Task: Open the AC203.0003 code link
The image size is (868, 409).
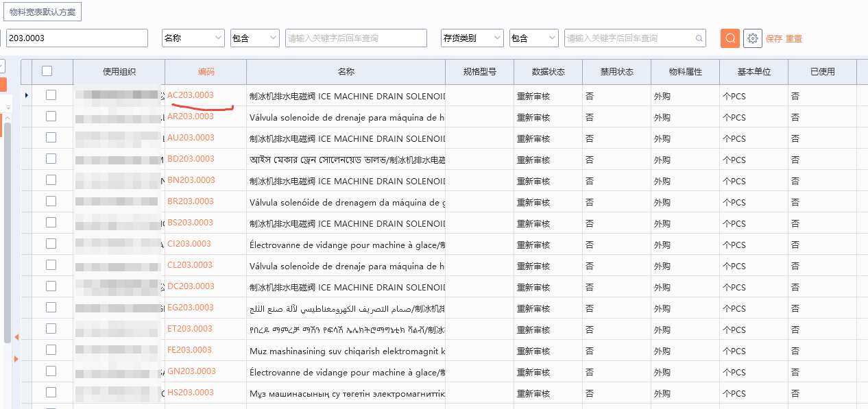Action: [191, 95]
